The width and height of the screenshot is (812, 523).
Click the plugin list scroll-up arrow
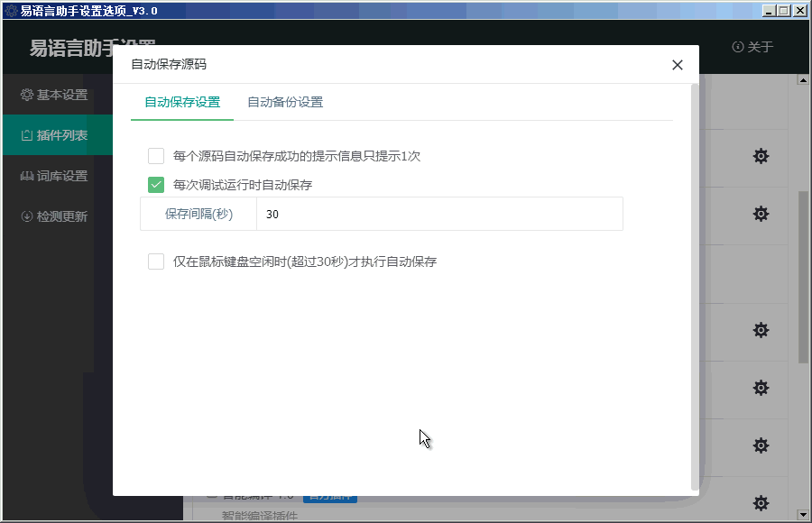tap(803, 79)
